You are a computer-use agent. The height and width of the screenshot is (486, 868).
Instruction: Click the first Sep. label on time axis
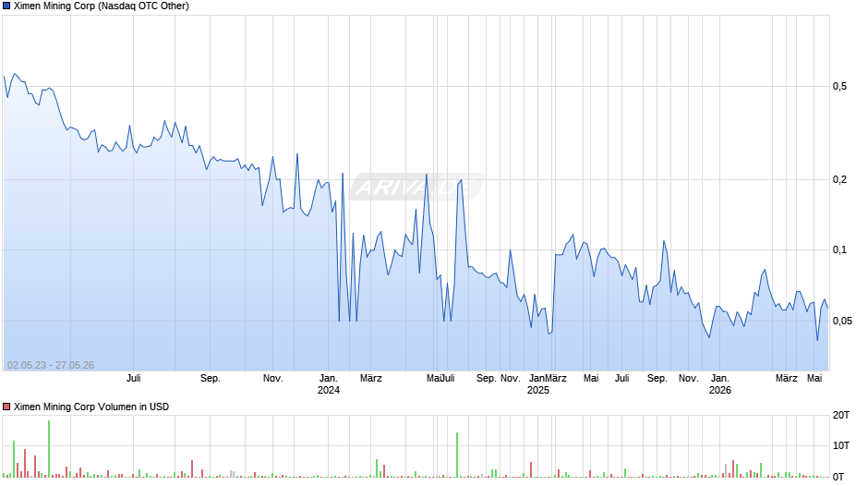tap(211, 378)
